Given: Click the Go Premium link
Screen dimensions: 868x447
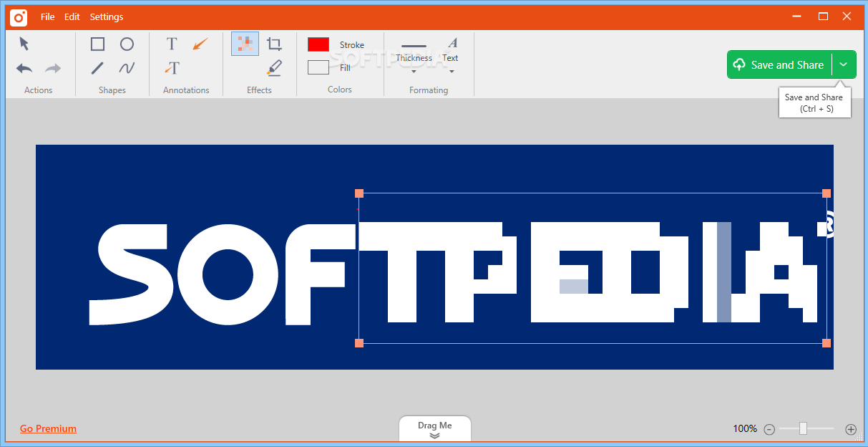Looking at the screenshot, I should tap(48, 428).
